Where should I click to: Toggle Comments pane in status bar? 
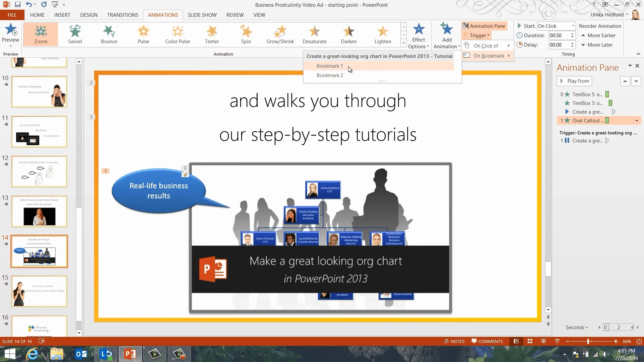point(487,341)
